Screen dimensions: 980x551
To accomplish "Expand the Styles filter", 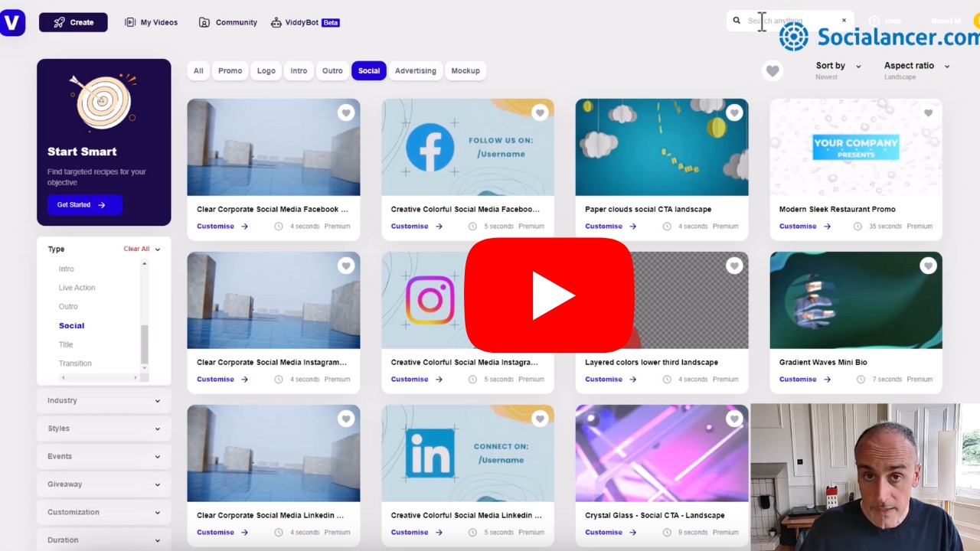I will point(104,429).
